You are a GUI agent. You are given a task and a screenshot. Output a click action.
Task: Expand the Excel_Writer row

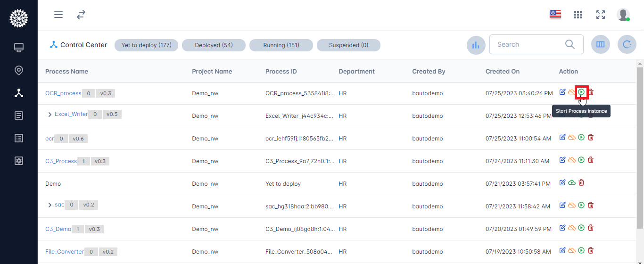pyautogui.click(x=50, y=114)
